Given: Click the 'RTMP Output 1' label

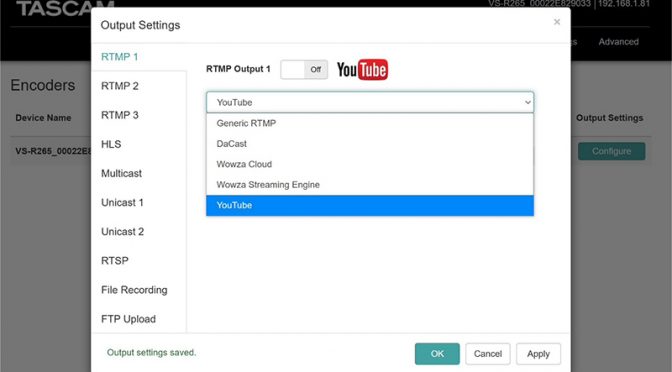Looking at the screenshot, I should click(238, 69).
